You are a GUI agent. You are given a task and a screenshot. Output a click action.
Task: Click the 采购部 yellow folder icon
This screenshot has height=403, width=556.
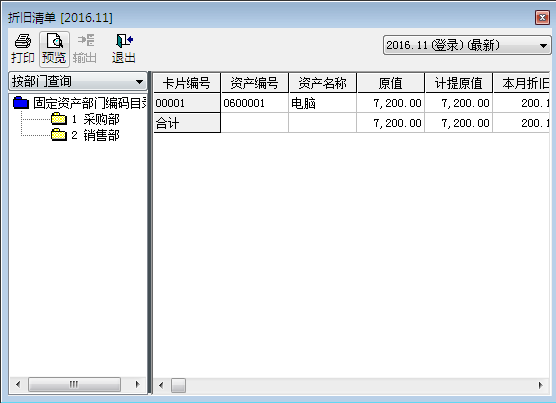59,119
